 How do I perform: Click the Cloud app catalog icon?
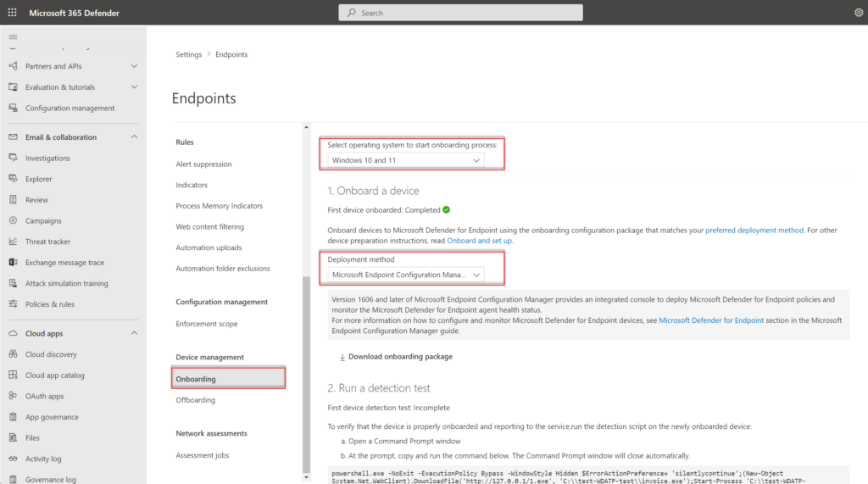pyautogui.click(x=14, y=375)
